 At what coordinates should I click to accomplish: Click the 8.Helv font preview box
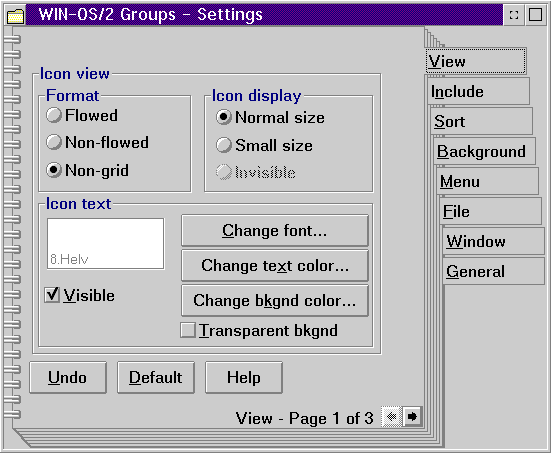click(105, 244)
